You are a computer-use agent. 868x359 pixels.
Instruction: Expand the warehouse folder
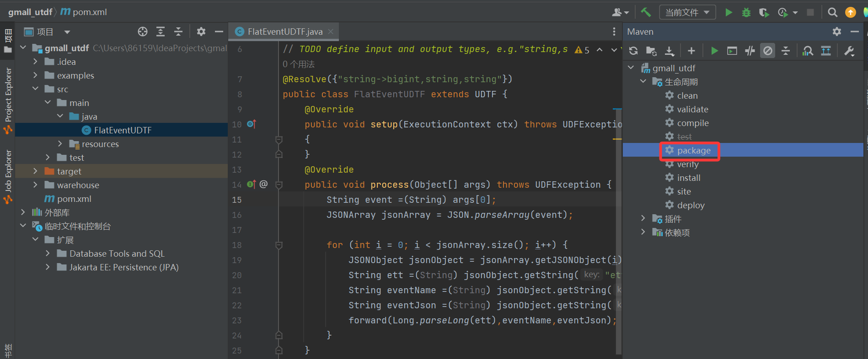35,185
